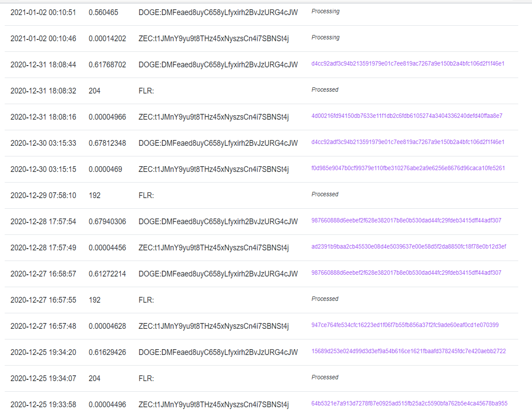Click Processing status in 0.00014202 ZEC row
This screenshot has height=413, width=532.
[325, 38]
